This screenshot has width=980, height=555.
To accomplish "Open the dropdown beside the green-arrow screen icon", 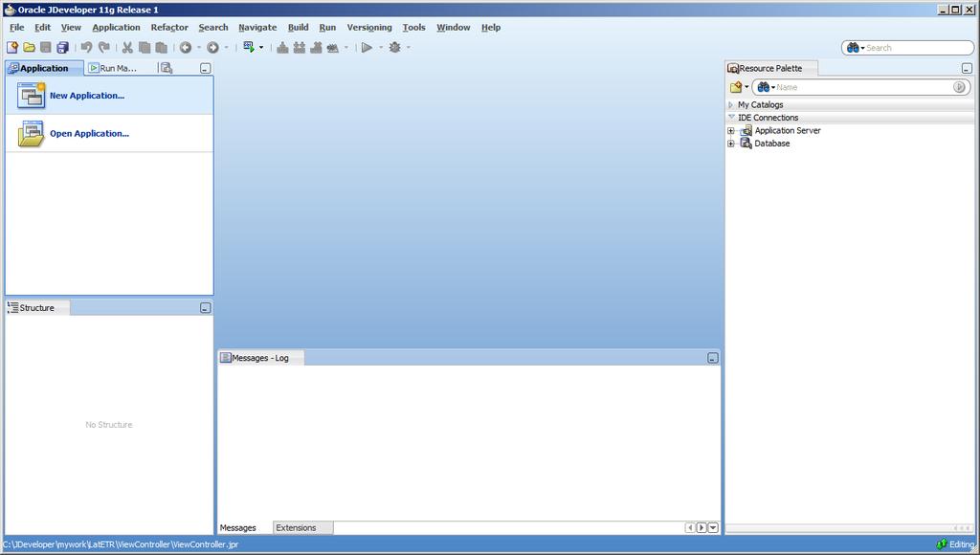I will (x=261, y=48).
